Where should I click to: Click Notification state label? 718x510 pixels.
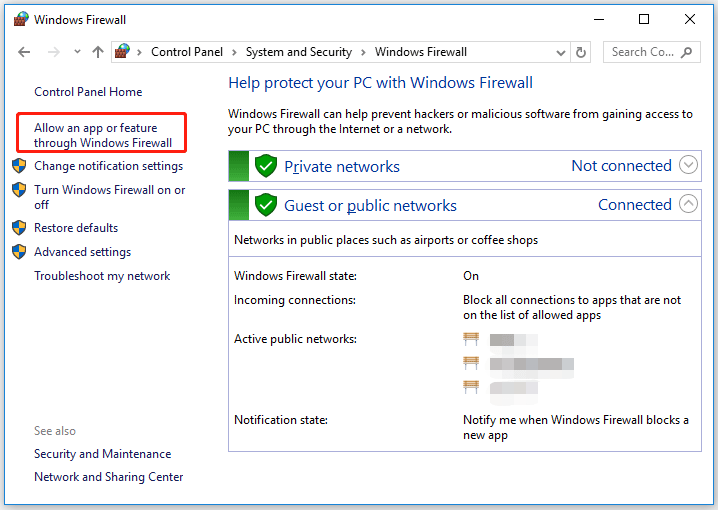[281, 420]
